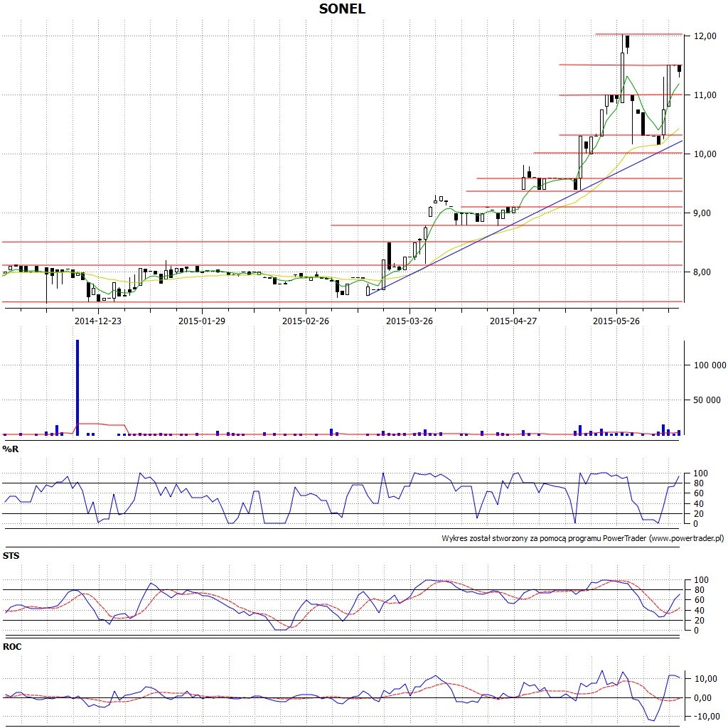
Task: Select the 12,00 price axis label
Action: pos(705,36)
